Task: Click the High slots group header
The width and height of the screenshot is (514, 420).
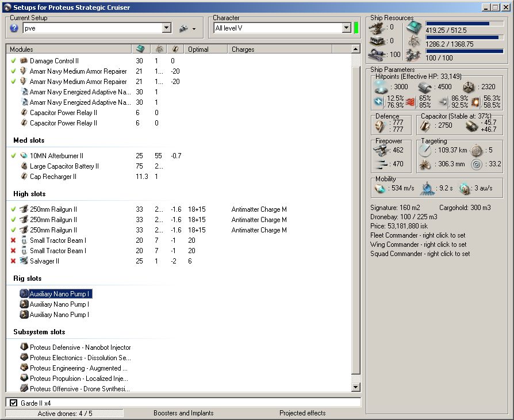Action: tap(29, 193)
